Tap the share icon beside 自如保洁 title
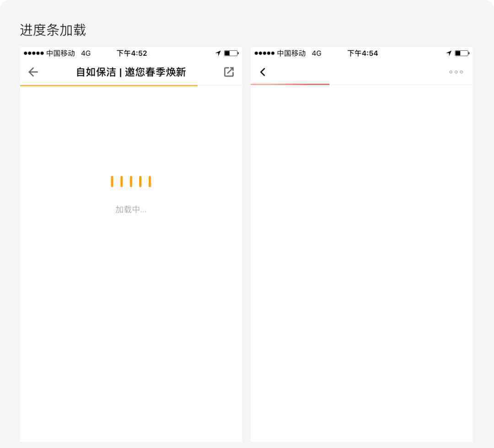 pyautogui.click(x=229, y=72)
